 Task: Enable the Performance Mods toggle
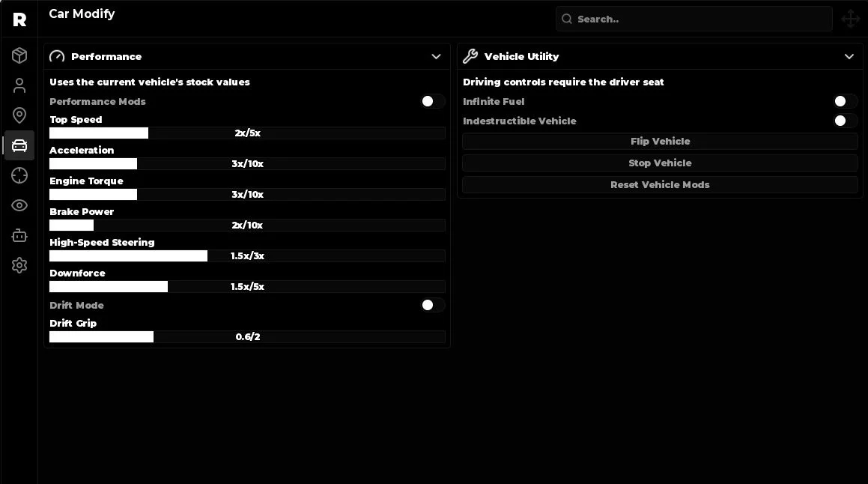(432, 101)
